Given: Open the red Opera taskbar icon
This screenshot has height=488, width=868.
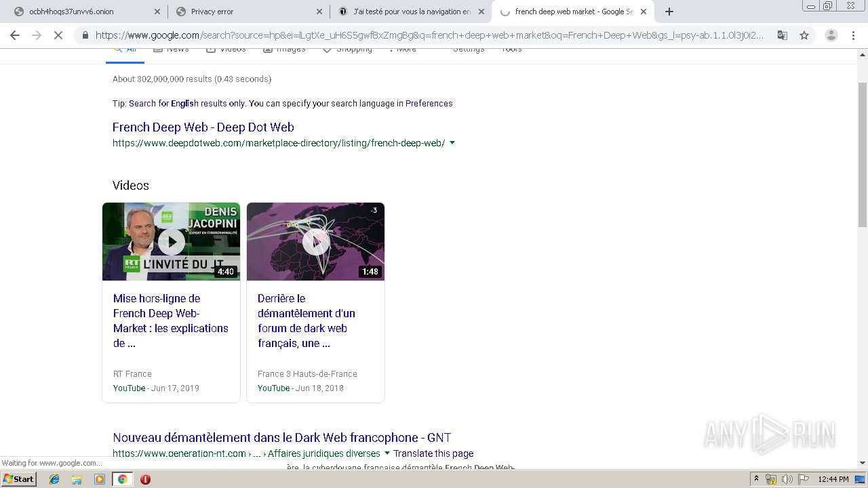Looking at the screenshot, I should 145,479.
